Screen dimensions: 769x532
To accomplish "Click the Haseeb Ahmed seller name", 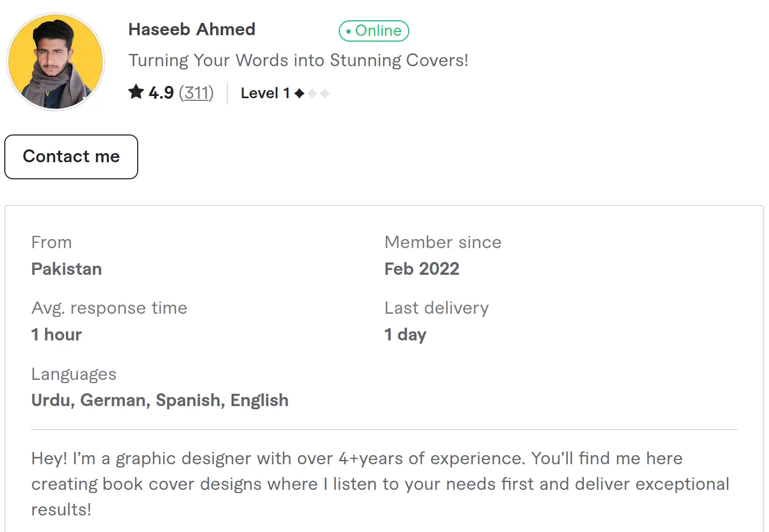I will click(x=192, y=29).
